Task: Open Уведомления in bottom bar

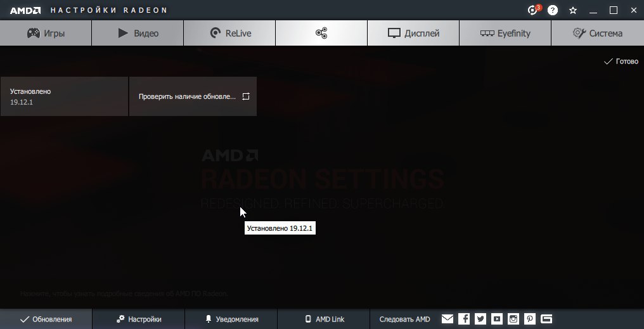Action: tap(231, 319)
